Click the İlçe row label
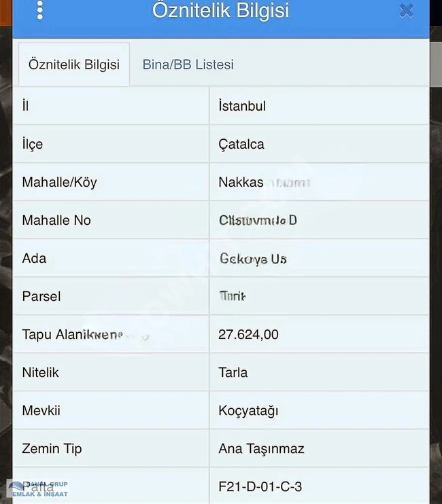 pyautogui.click(x=32, y=144)
